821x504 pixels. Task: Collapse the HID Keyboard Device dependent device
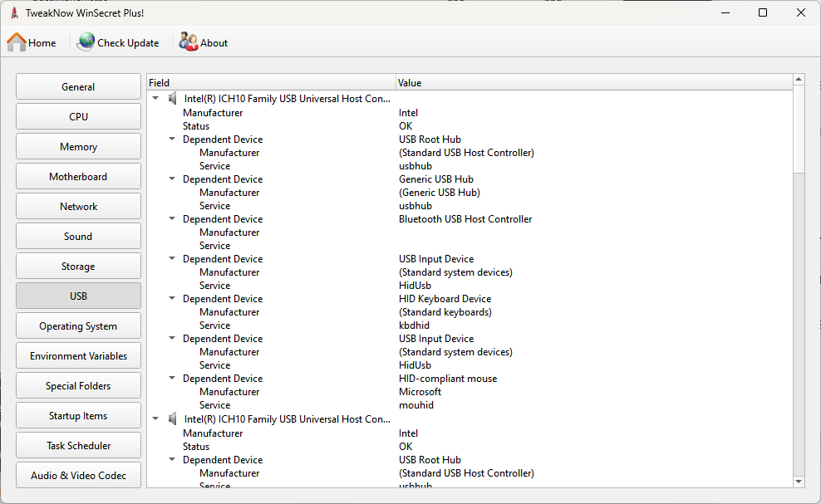point(172,298)
